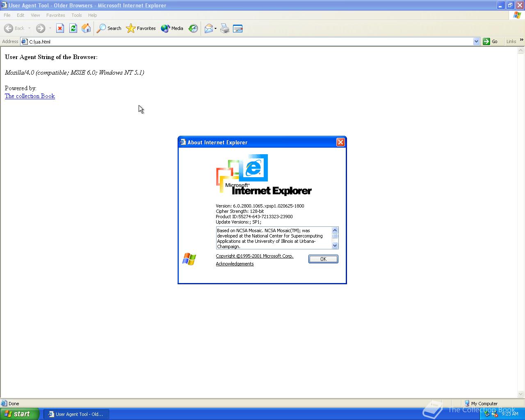Click the IE icon in the window title bar
The height and width of the screenshot is (420, 525).
tap(4, 5)
